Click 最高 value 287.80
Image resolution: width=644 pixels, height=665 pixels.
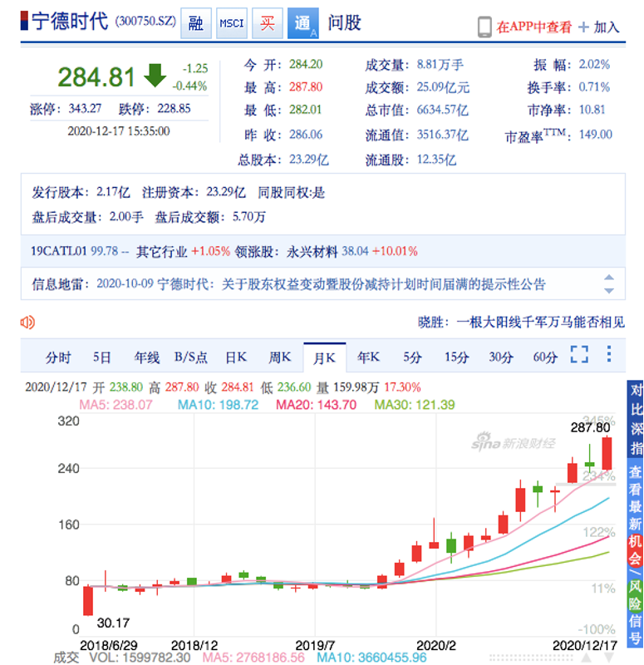306,87
